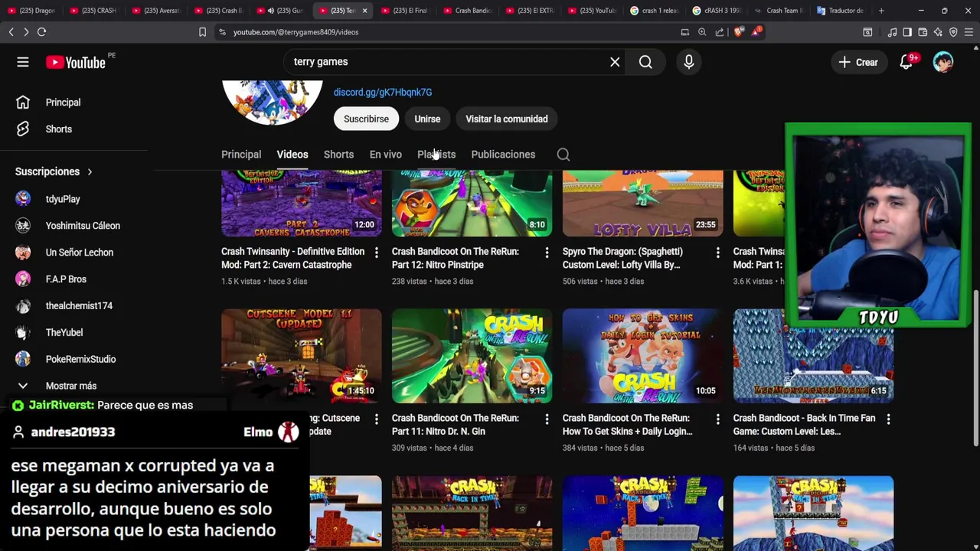Image resolution: width=980 pixels, height=551 pixels.
Task: Click the page vertical scrollbar
Action: click(x=975, y=367)
